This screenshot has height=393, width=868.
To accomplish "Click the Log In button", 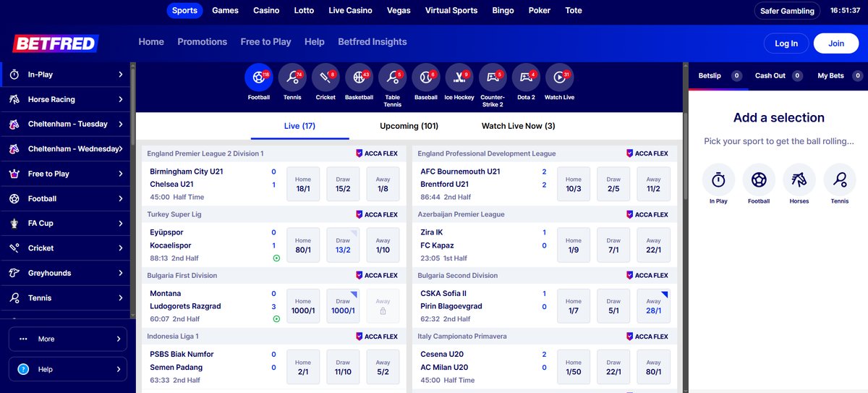I will [786, 43].
